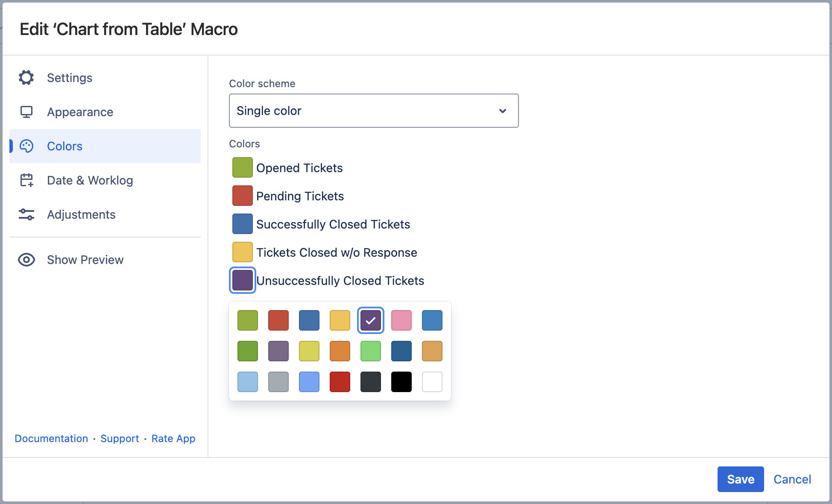Click the Settings gear icon
This screenshot has width=832, height=504.
[x=26, y=78]
